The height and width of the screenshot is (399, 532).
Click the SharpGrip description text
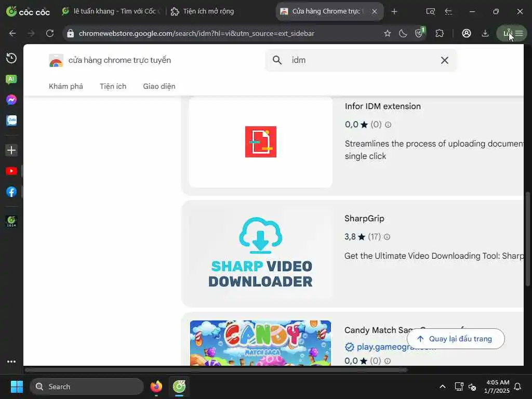tap(434, 256)
